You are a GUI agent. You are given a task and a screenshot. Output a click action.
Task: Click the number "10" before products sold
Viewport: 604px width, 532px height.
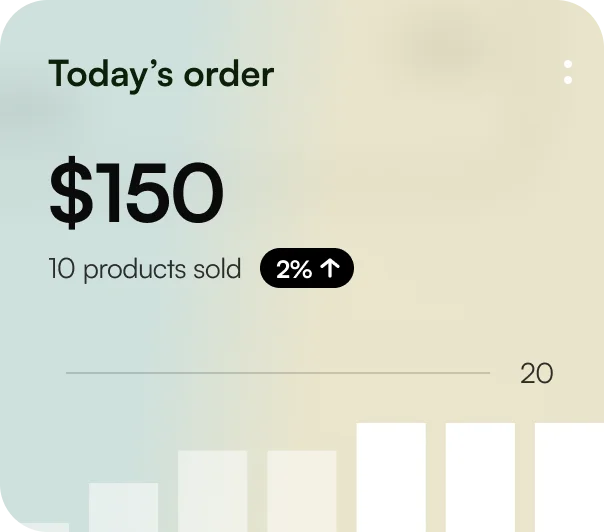62,269
